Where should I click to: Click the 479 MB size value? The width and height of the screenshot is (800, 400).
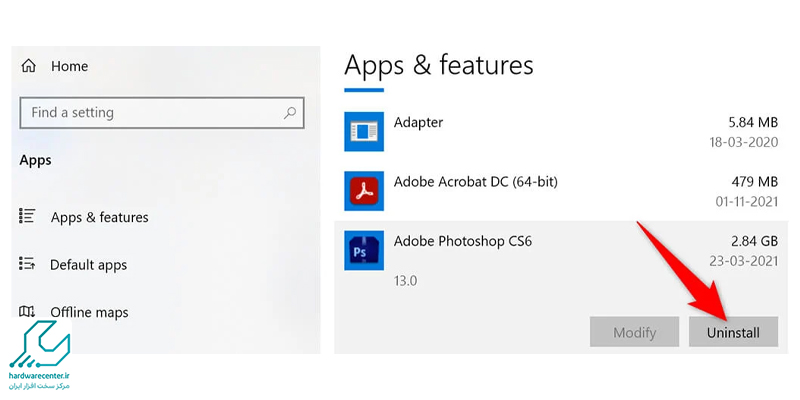[x=757, y=182]
